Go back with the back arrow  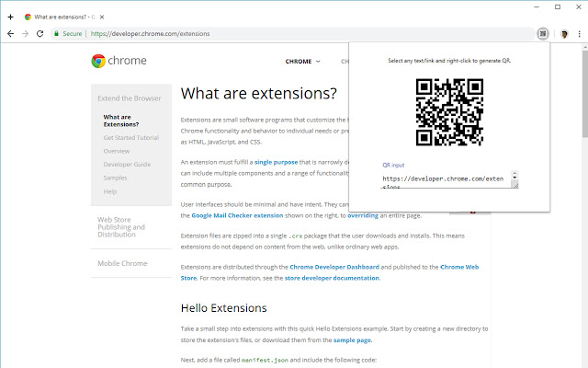coord(10,34)
